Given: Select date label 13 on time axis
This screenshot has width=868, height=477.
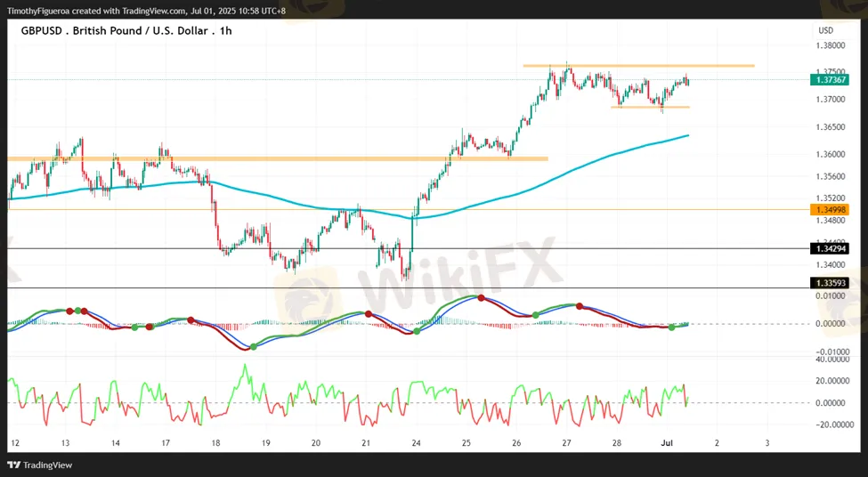Looking at the screenshot, I should (65, 443).
